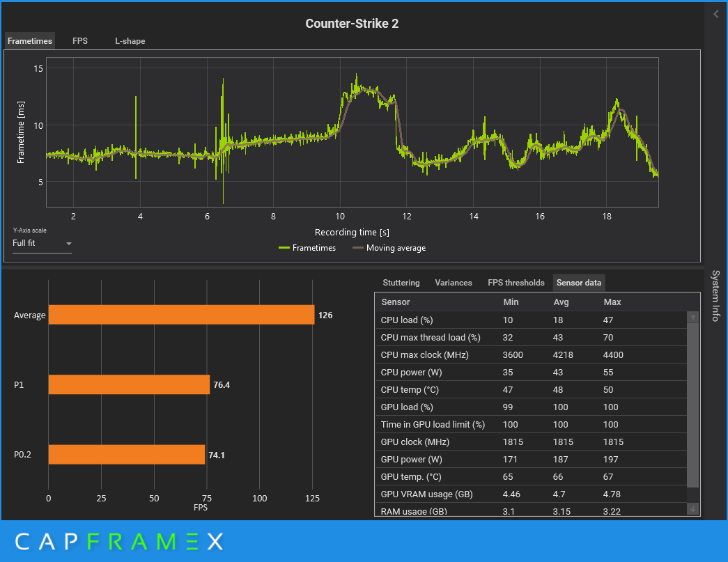Screen dimensions: 728x562
Task: Click the Avg column header
Action: tap(561, 302)
